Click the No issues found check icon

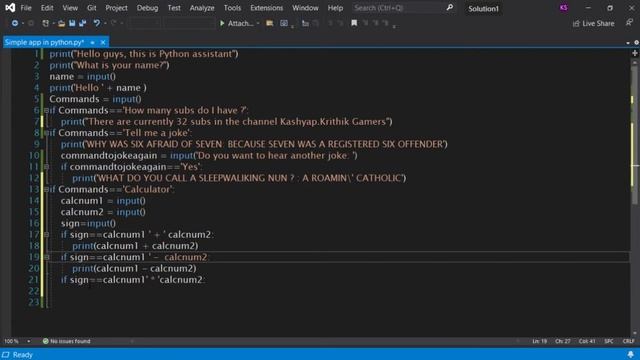click(x=46, y=341)
